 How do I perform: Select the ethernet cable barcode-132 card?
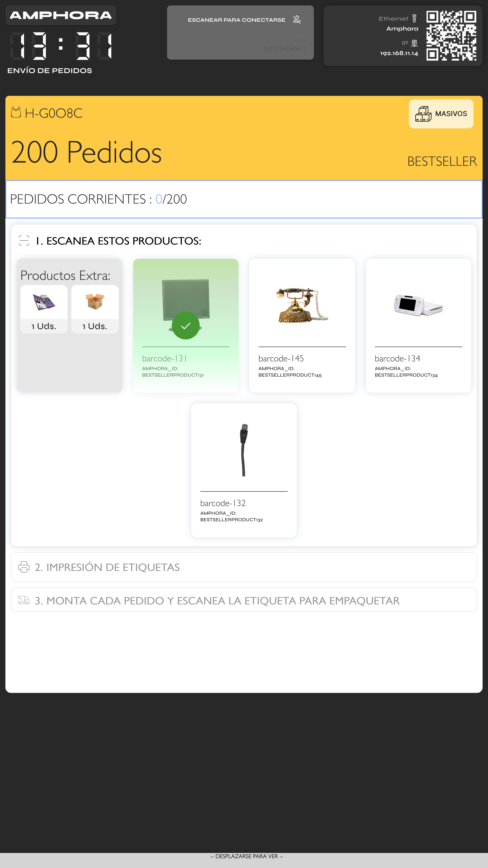pos(244,470)
